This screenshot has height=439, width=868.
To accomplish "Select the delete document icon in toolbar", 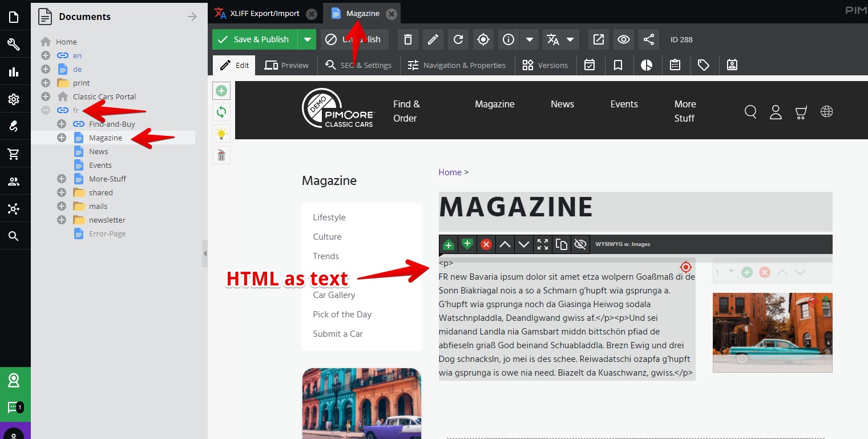I will point(407,39).
